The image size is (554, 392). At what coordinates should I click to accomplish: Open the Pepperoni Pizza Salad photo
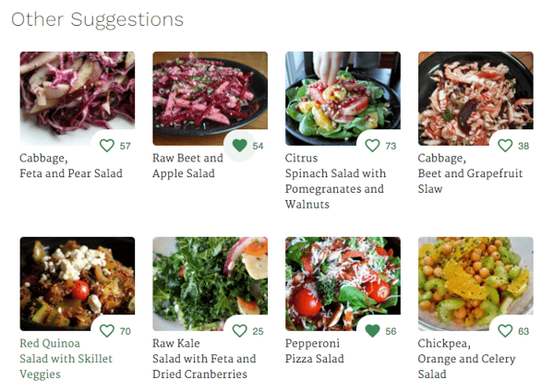coord(332,277)
